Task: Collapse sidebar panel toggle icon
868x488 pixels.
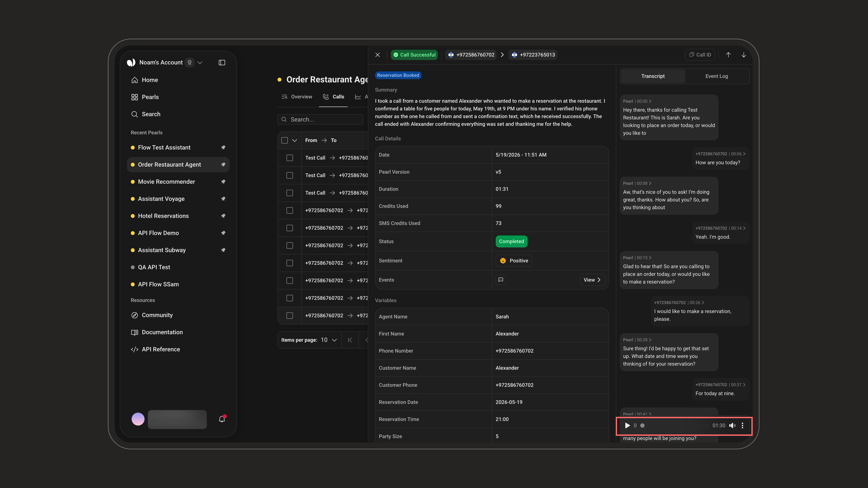Action: [x=222, y=62]
